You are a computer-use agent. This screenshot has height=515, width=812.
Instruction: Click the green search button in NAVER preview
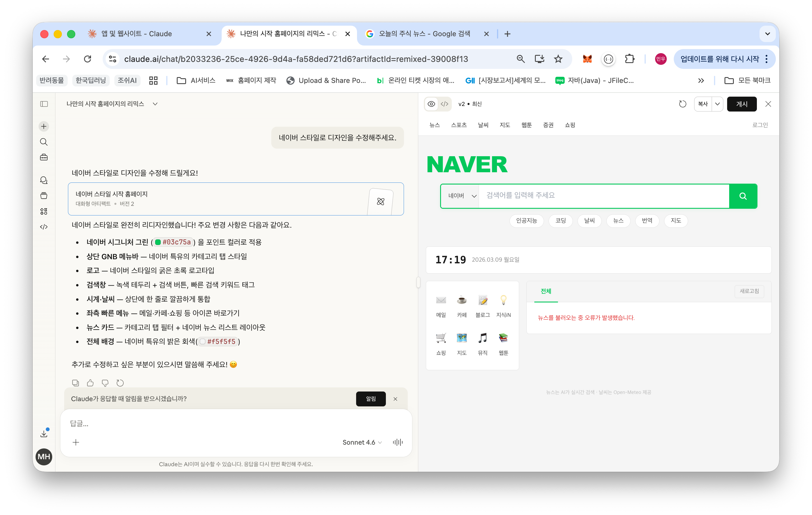[743, 196]
